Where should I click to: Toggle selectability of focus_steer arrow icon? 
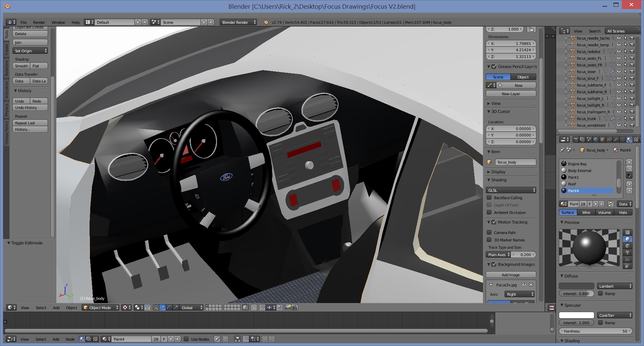(x=626, y=71)
